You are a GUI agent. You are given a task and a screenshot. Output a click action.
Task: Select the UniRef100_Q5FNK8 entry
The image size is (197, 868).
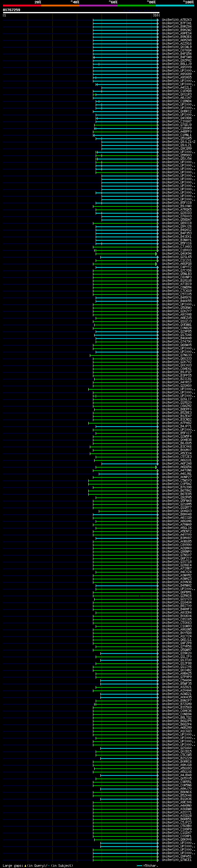point(176,501)
